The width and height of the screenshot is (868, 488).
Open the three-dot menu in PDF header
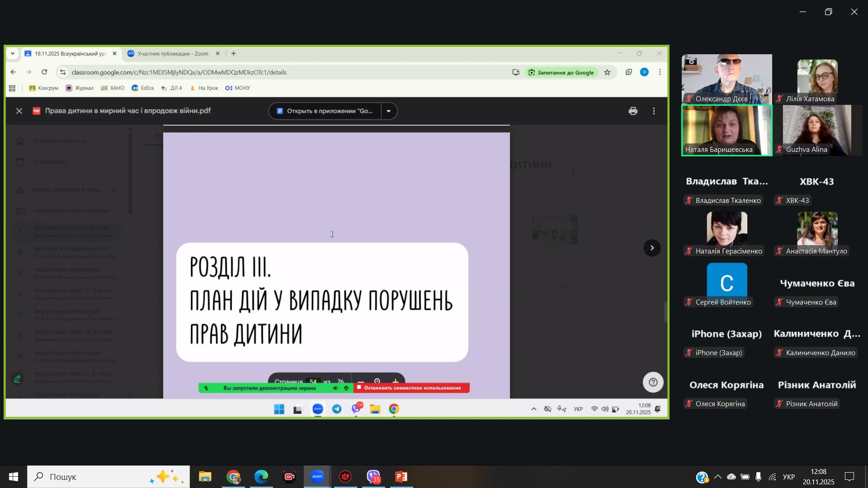pyautogui.click(x=654, y=111)
